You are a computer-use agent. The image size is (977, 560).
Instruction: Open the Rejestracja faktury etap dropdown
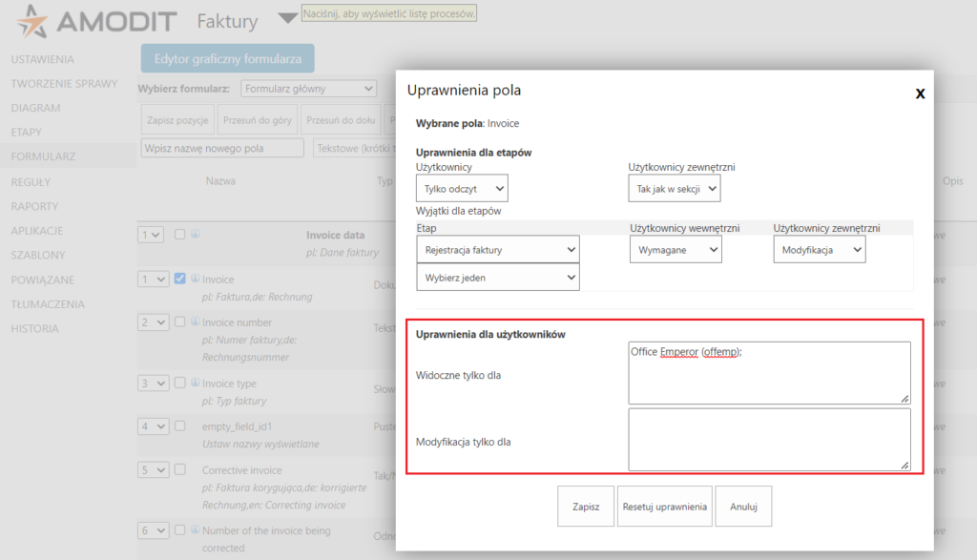pos(496,248)
